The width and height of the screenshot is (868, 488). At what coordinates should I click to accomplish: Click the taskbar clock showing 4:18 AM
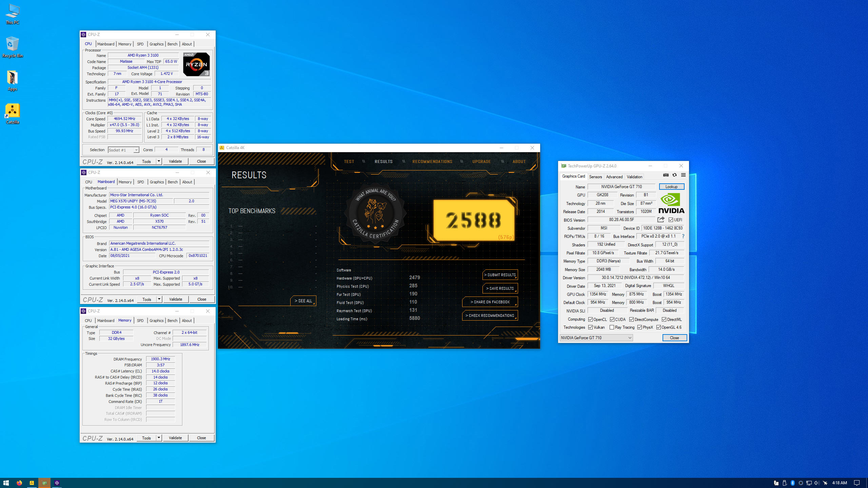(839, 483)
